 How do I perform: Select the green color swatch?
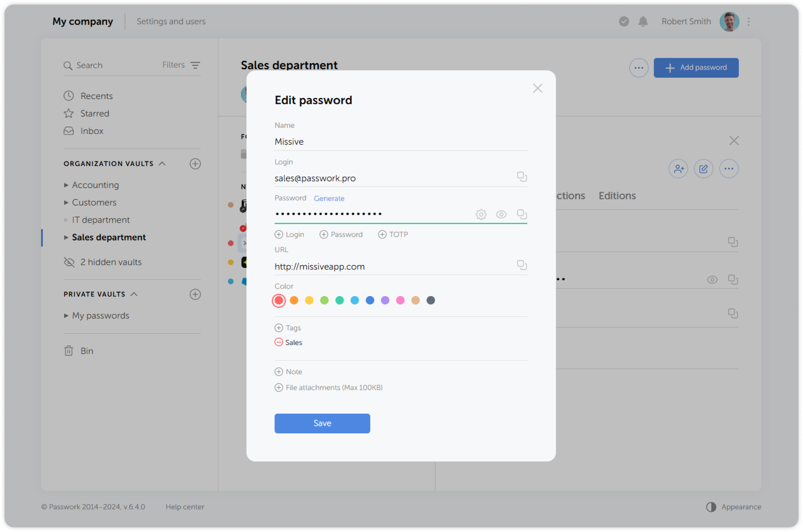pyautogui.click(x=324, y=300)
